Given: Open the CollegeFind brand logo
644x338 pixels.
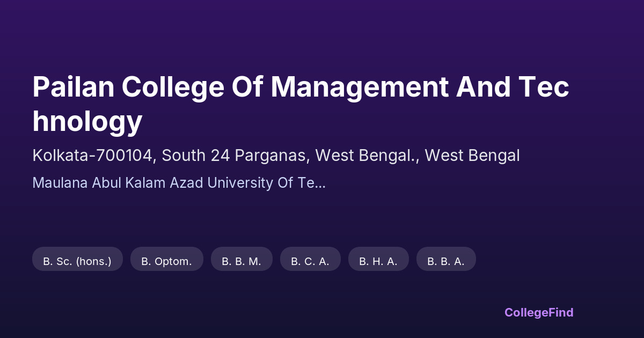Looking at the screenshot, I should pyautogui.click(x=539, y=312).
